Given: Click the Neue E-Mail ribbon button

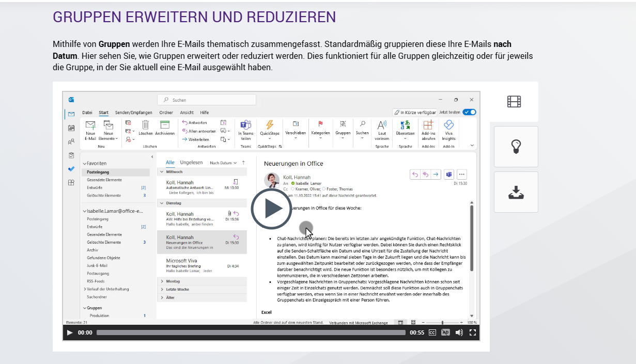Looking at the screenshot, I should click(x=90, y=130).
